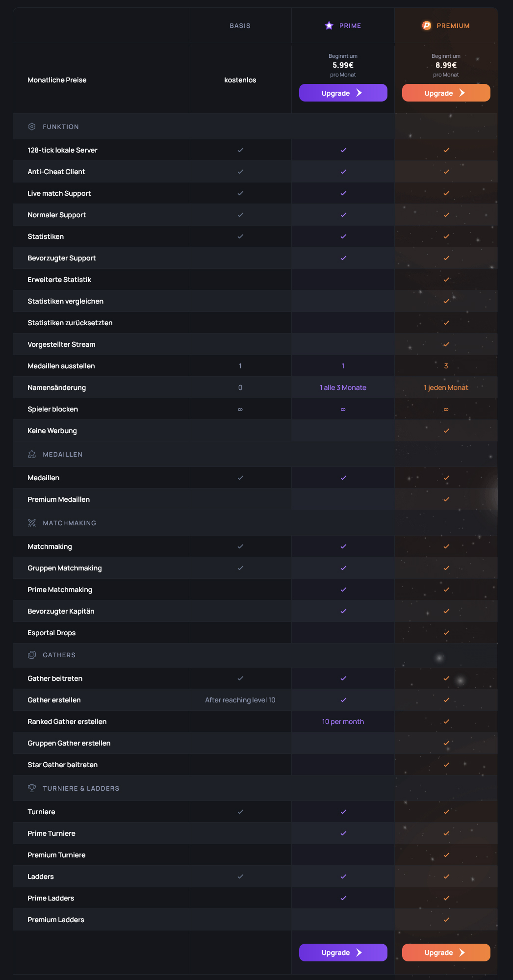Click the '10 per month' Ranked Gather value
Screen dimensions: 513x980
[343, 722]
